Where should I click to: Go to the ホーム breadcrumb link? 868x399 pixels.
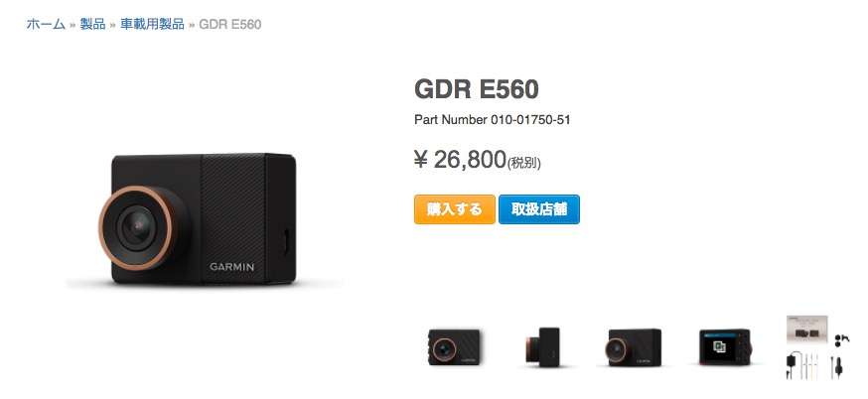pos(46,25)
